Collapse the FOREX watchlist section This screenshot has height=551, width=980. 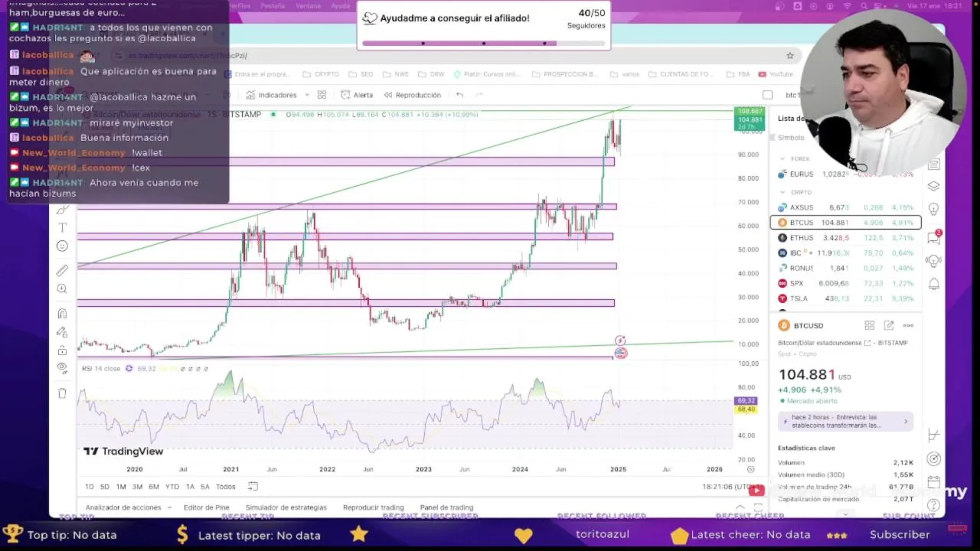pos(782,159)
